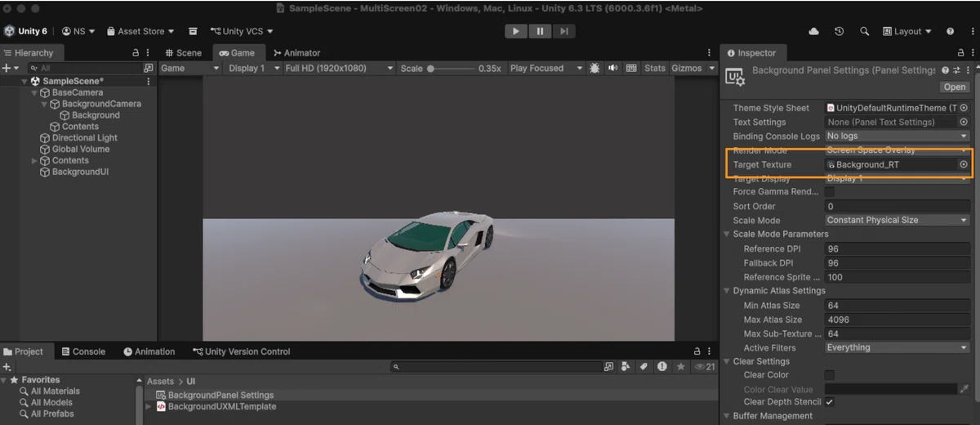The width and height of the screenshot is (980, 425).
Task: Open Unity Version Control tab
Action: tap(242, 351)
